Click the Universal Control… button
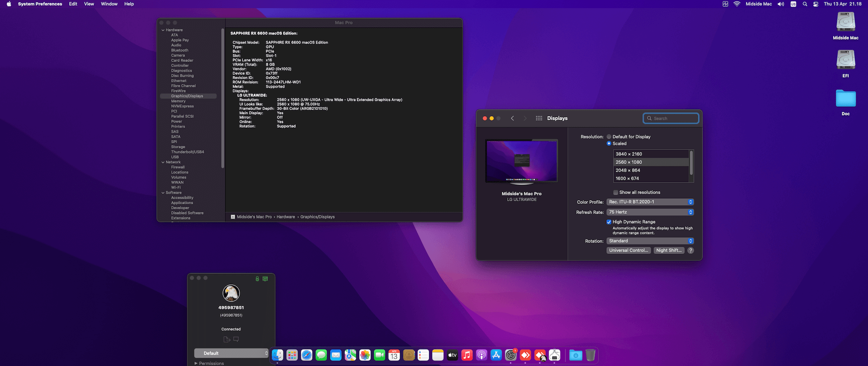 click(628, 250)
